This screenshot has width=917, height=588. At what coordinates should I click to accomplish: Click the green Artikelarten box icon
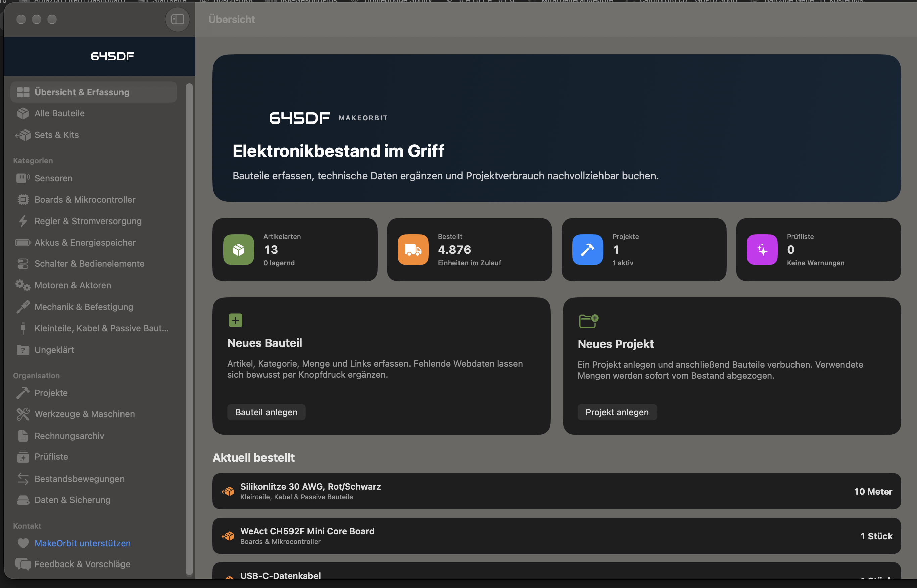click(x=239, y=250)
